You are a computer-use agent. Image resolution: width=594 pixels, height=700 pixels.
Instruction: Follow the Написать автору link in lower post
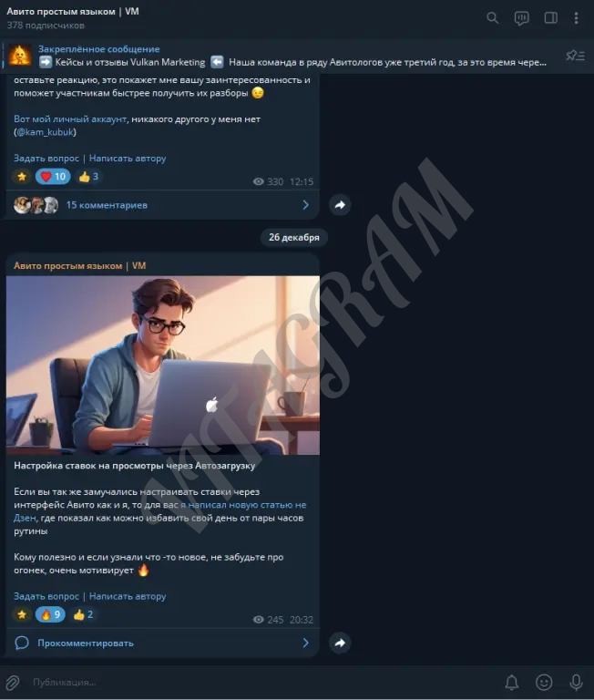pos(128,596)
